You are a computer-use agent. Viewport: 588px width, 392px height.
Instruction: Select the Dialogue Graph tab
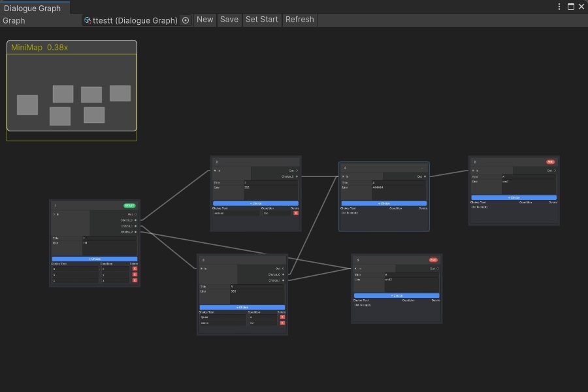pyautogui.click(x=33, y=8)
